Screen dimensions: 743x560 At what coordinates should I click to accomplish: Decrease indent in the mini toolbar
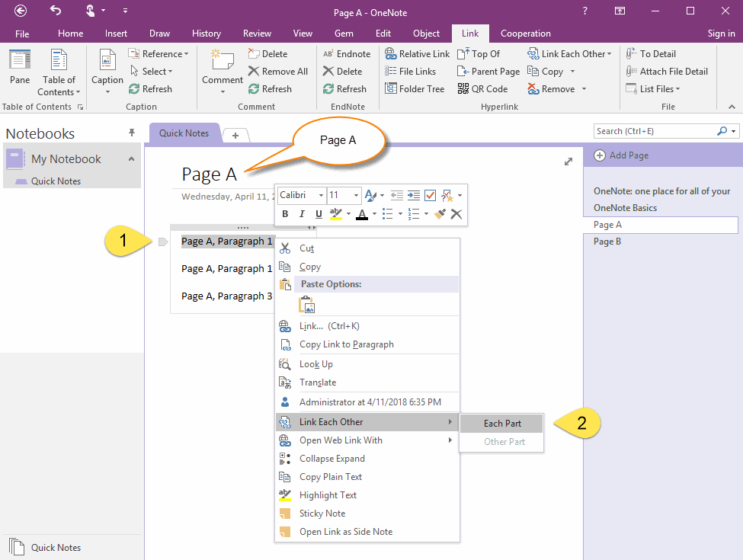tap(396, 195)
